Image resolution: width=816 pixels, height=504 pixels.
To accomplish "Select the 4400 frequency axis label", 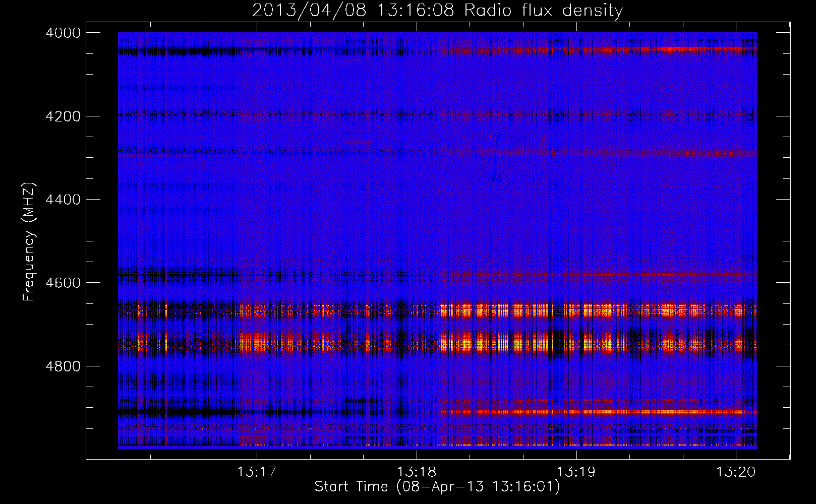I will pyautogui.click(x=63, y=200).
